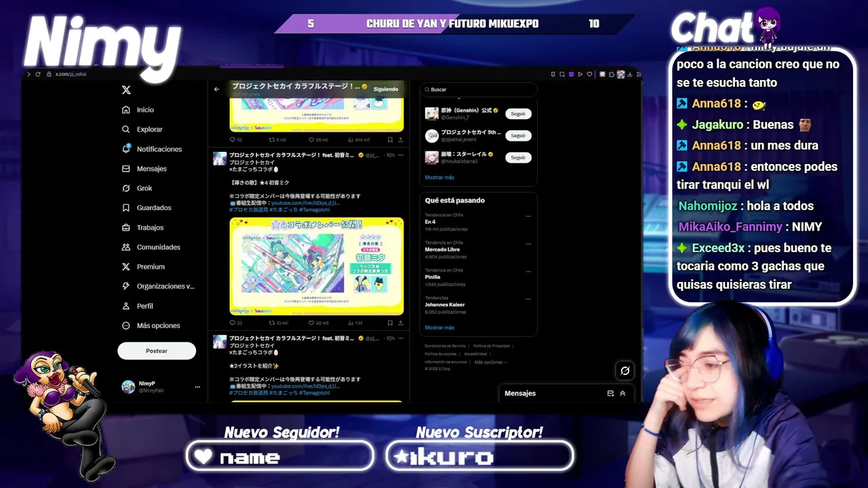Open the browser downloads icon
The image size is (868, 488).
(x=630, y=74)
